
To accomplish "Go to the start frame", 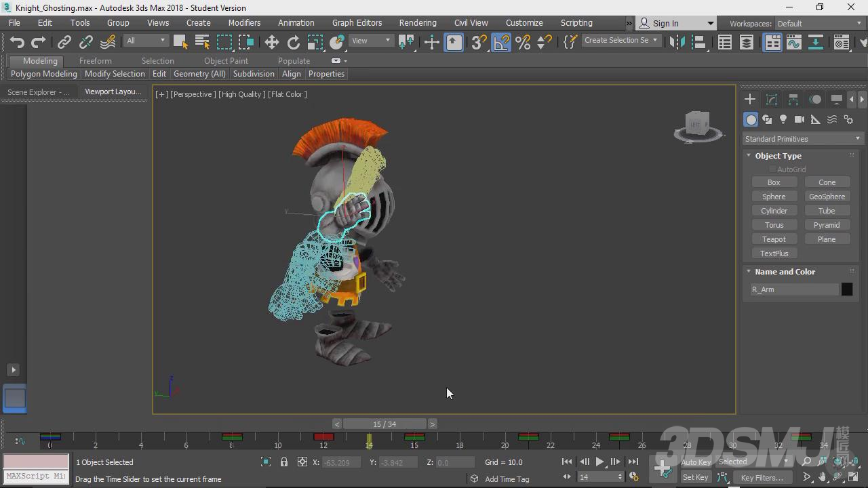I will (567, 462).
